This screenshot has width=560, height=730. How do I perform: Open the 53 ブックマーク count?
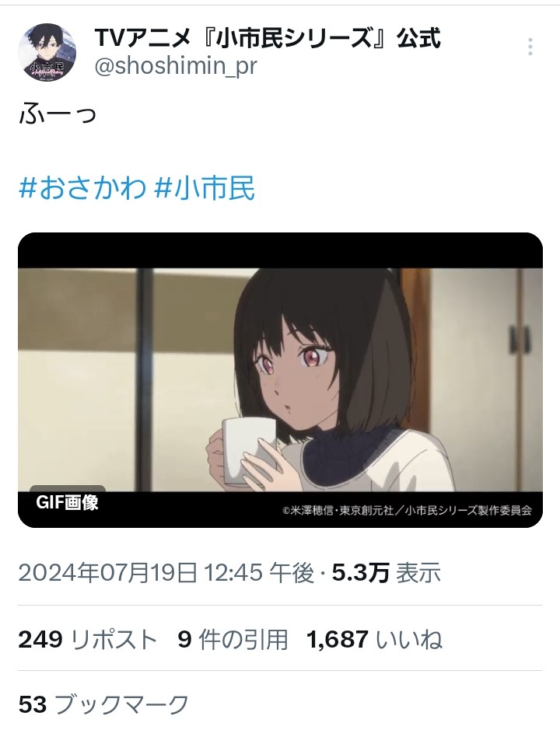tap(103, 704)
